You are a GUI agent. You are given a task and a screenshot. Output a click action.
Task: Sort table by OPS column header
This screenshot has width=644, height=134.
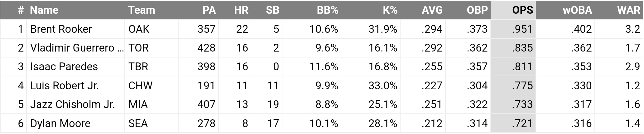[x=522, y=10]
